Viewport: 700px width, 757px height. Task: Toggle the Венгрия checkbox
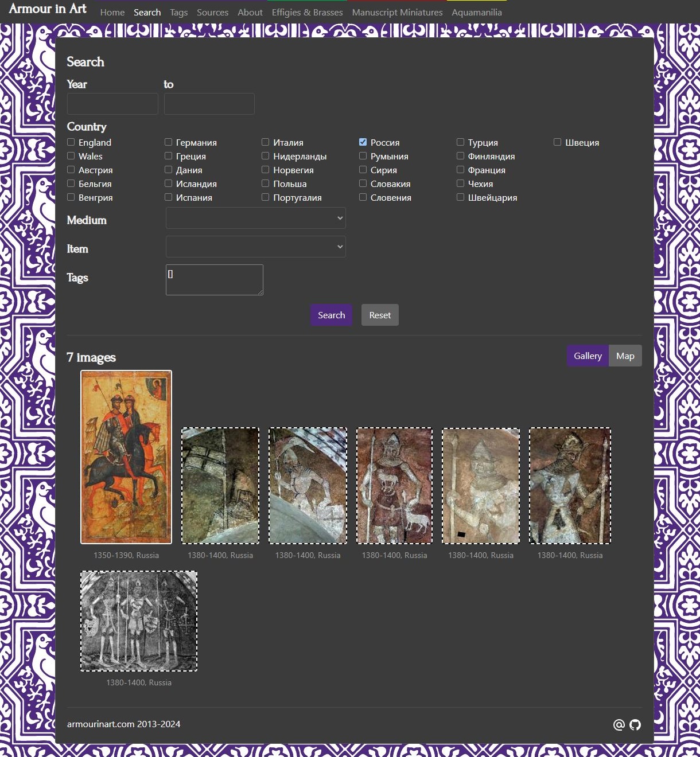pyautogui.click(x=71, y=197)
